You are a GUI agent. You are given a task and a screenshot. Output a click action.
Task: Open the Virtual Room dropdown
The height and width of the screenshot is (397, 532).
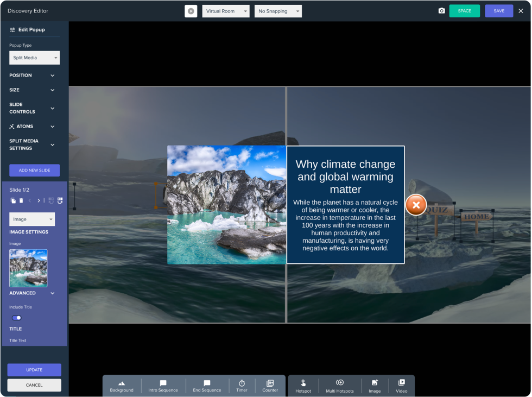[225, 11]
